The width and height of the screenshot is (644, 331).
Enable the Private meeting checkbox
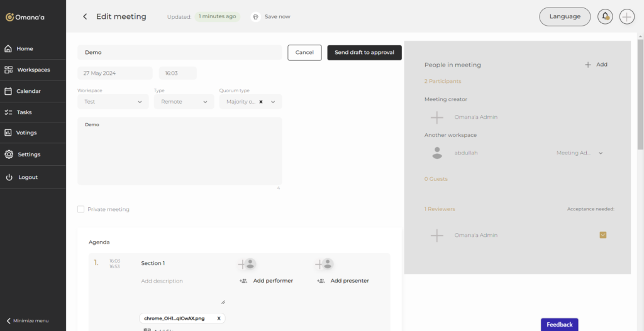[80, 209]
